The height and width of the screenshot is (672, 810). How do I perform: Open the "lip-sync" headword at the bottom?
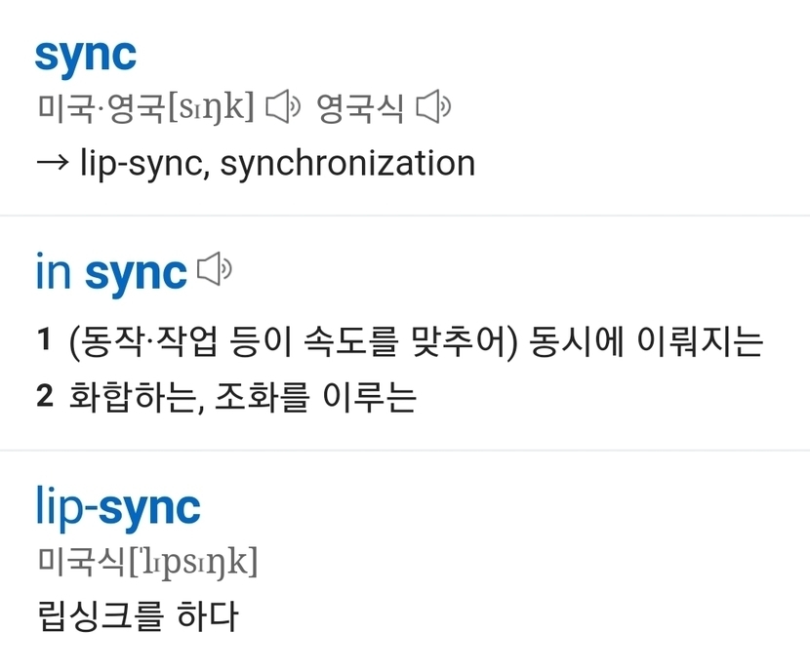(117, 507)
